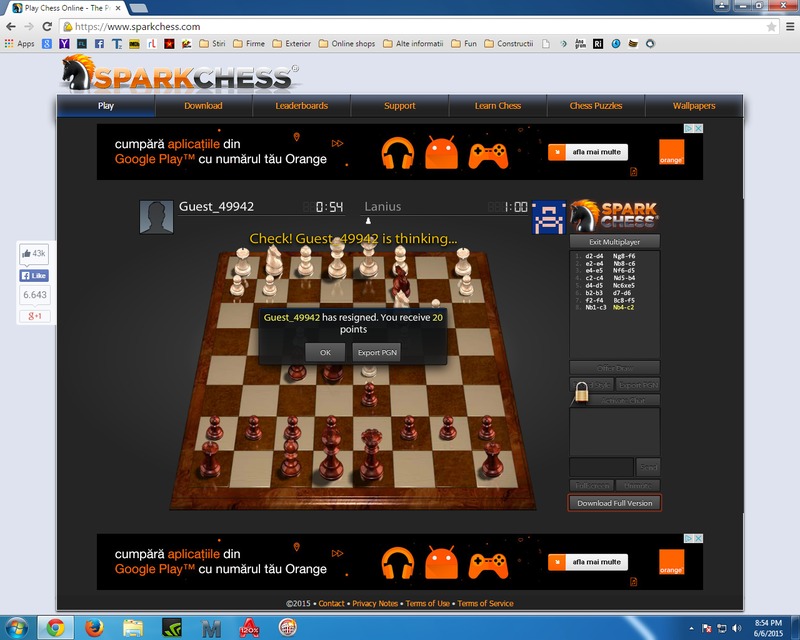Click Export PGN in the resignation dialog
800x640 pixels.
(x=377, y=353)
